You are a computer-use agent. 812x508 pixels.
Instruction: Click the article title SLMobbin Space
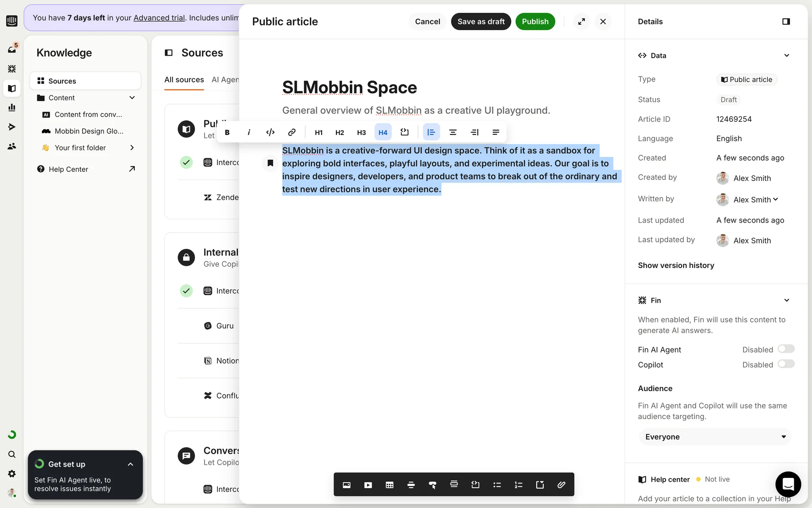point(349,88)
